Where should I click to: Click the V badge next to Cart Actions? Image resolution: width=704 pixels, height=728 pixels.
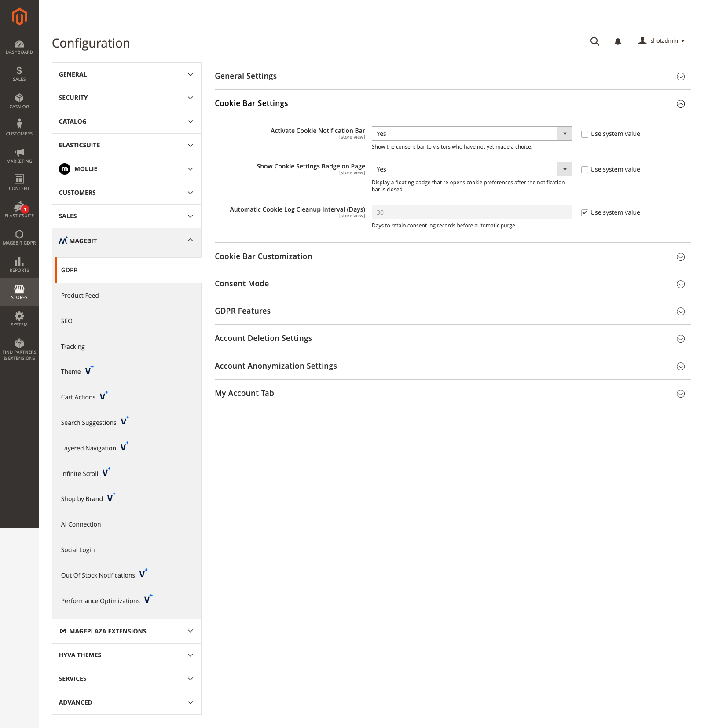[x=104, y=395]
